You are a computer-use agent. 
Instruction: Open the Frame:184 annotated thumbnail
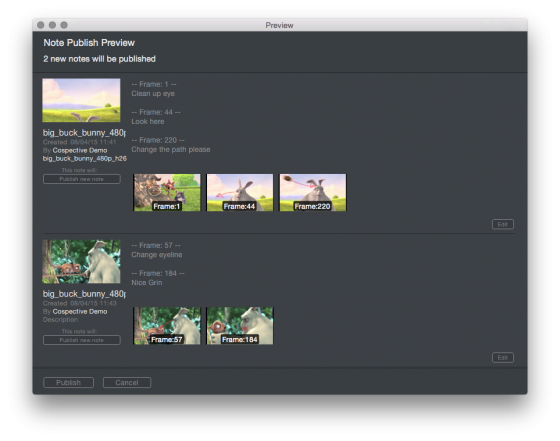(240, 326)
